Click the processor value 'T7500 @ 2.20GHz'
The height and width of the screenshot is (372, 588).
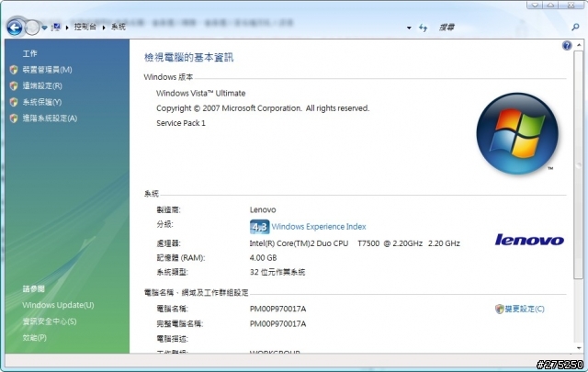pos(390,243)
